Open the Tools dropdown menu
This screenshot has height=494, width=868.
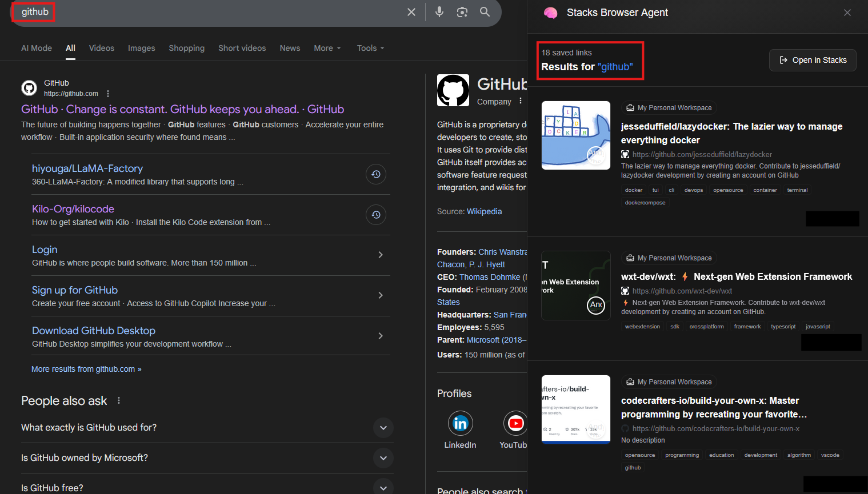coord(370,48)
